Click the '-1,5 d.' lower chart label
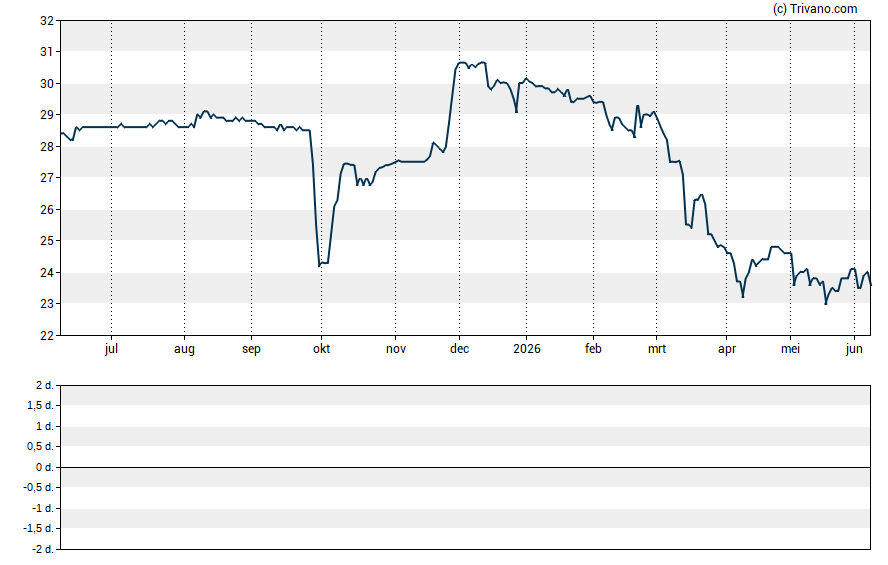This screenshot has height=565, width=888. (39, 528)
